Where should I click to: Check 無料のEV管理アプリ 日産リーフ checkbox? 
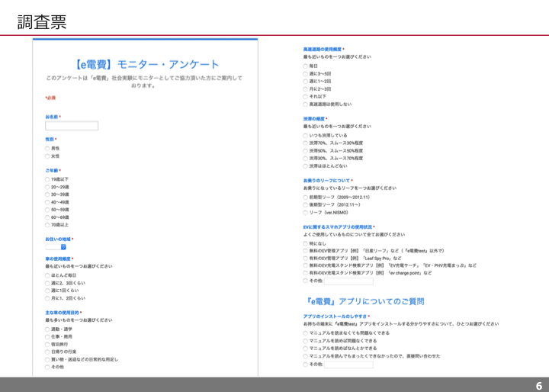point(305,251)
